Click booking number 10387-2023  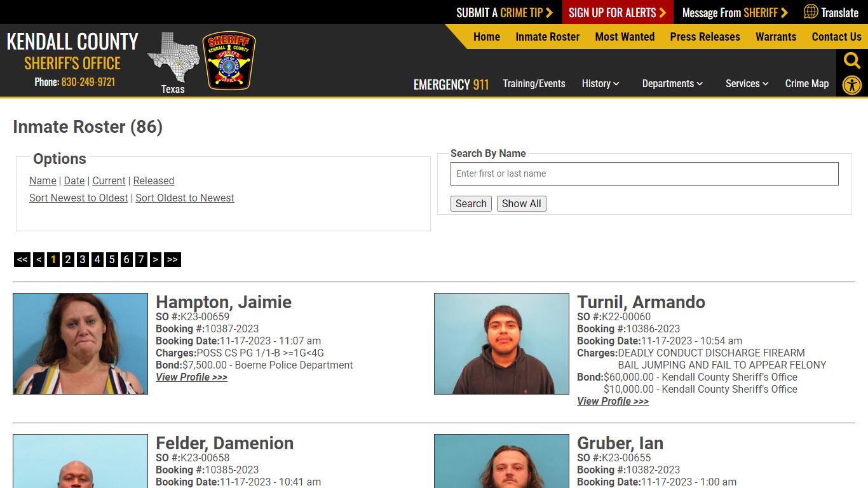tap(232, 329)
